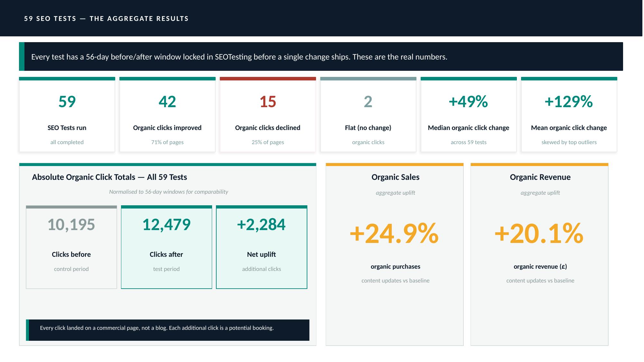Select the 'Clicks after' label
This screenshot has height=362, width=644.
pyautogui.click(x=166, y=255)
